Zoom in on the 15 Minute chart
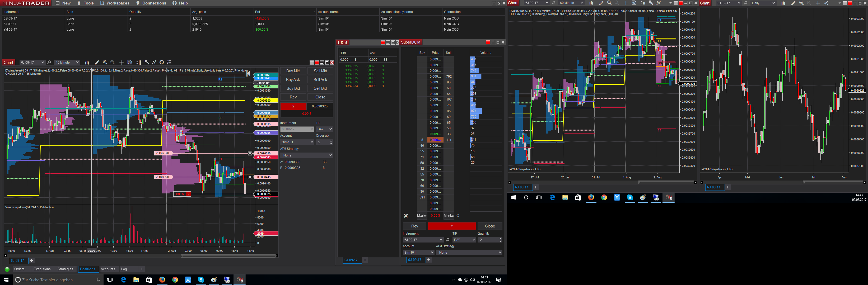Viewport: 868px width, 285px height. [x=105, y=63]
